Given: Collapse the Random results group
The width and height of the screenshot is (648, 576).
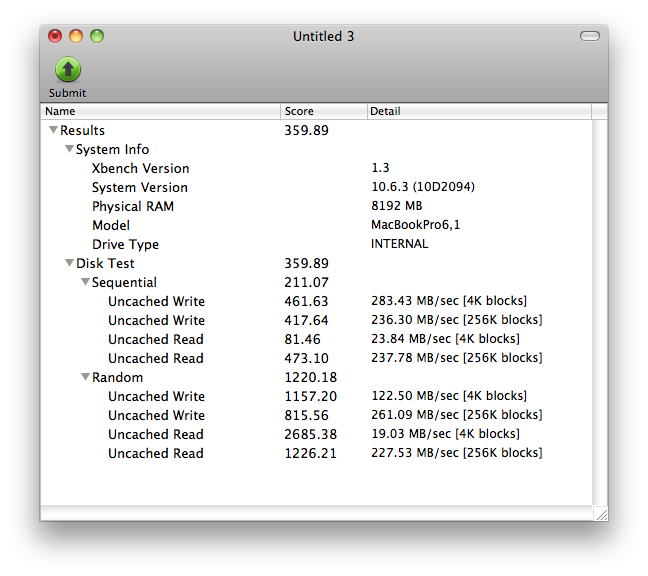Looking at the screenshot, I should [x=86, y=377].
